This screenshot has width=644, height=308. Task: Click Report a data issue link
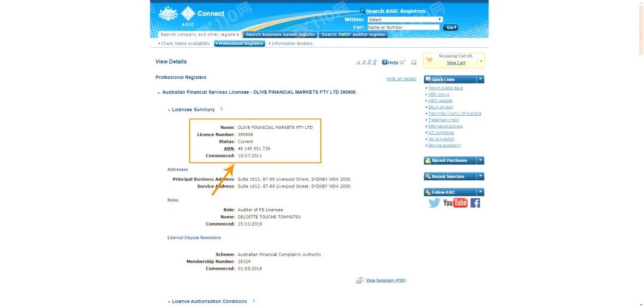coord(445,88)
